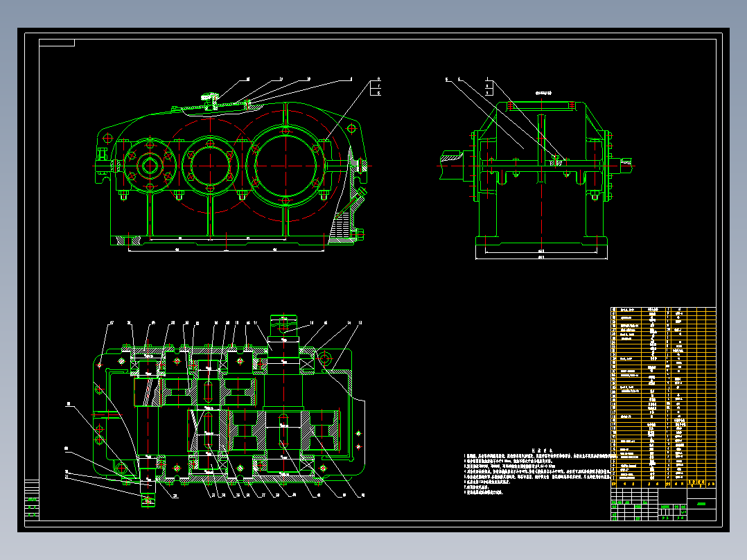Click the small input shaft end on the left
The width and height of the screenshot is (747, 560).
point(104,166)
